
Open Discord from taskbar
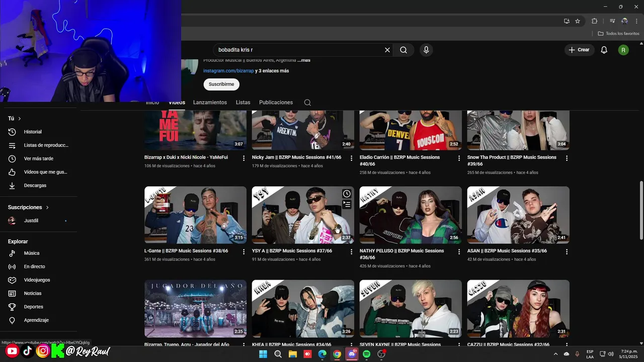[352, 354]
